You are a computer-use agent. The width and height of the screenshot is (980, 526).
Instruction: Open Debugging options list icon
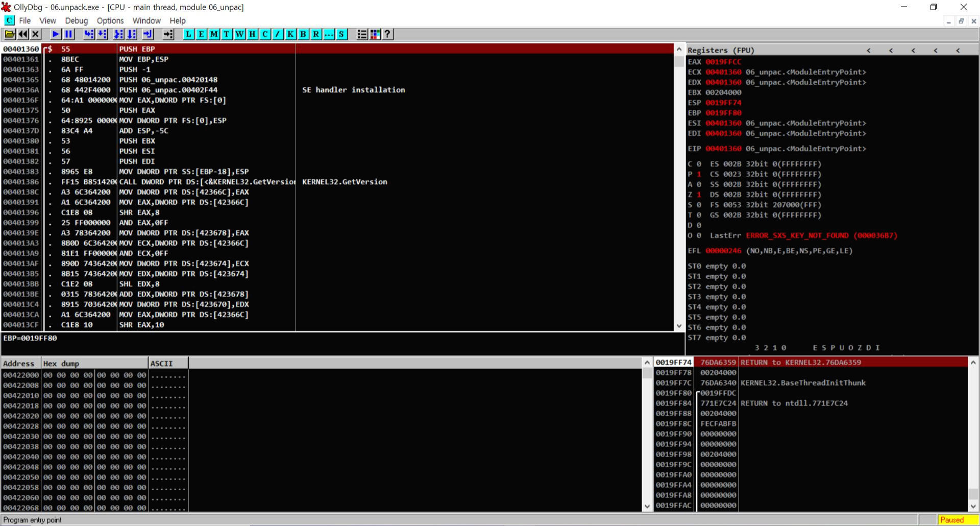[x=362, y=34]
